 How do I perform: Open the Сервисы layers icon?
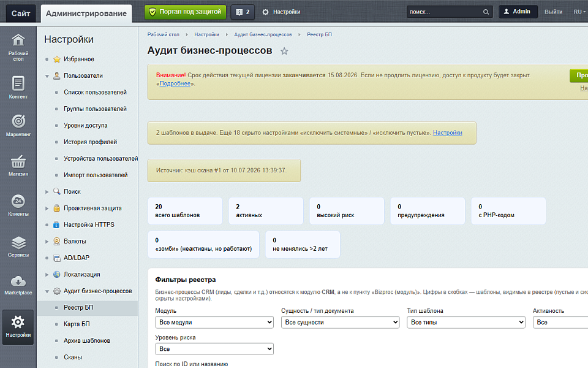click(x=18, y=247)
